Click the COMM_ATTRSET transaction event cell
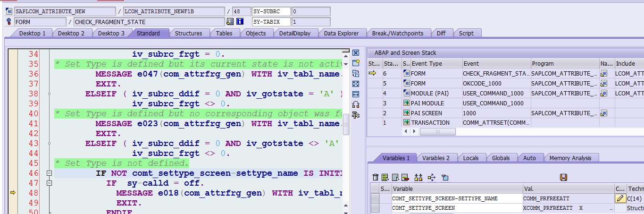This screenshot has width=644, height=214. (496, 123)
